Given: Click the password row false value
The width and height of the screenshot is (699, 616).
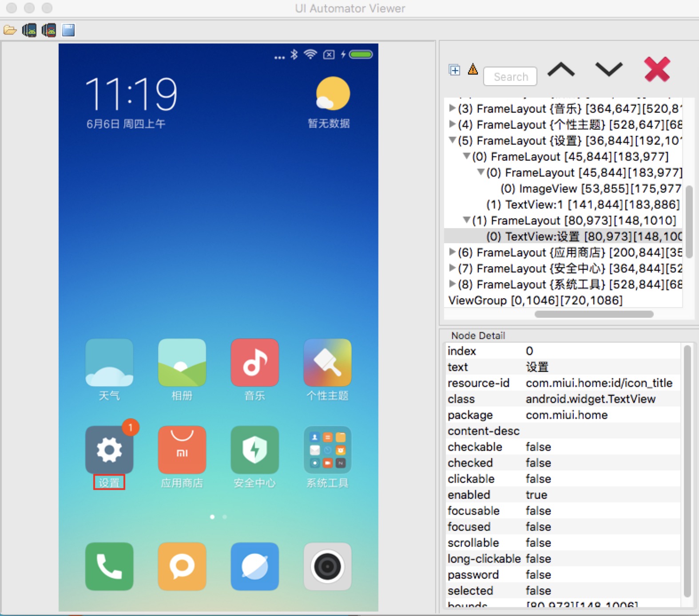Looking at the screenshot, I should click(x=538, y=575).
